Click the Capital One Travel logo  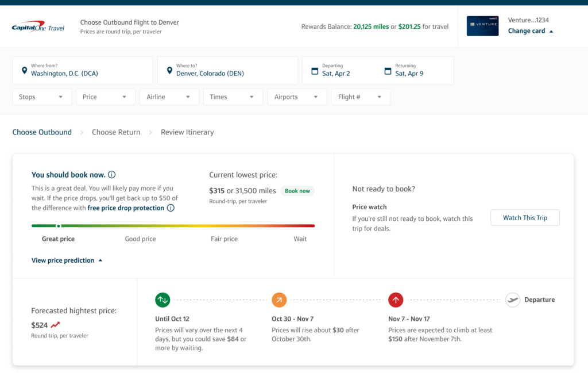click(38, 27)
